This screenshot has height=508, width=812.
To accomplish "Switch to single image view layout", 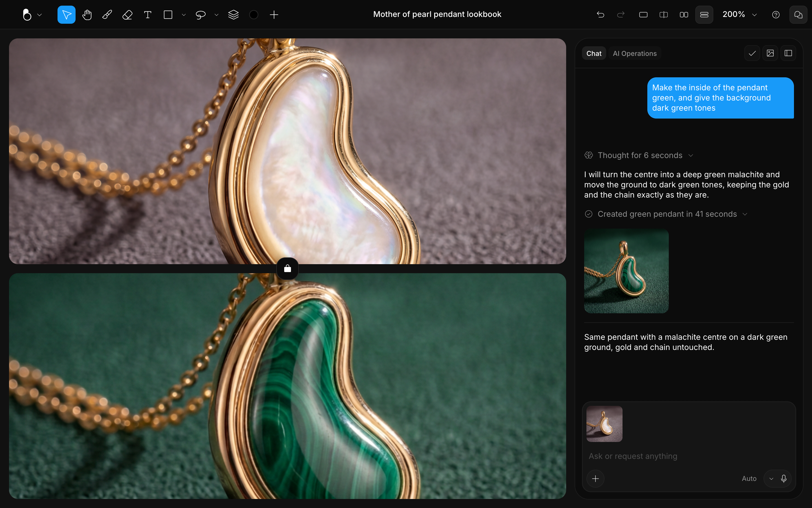I will click(643, 14).
